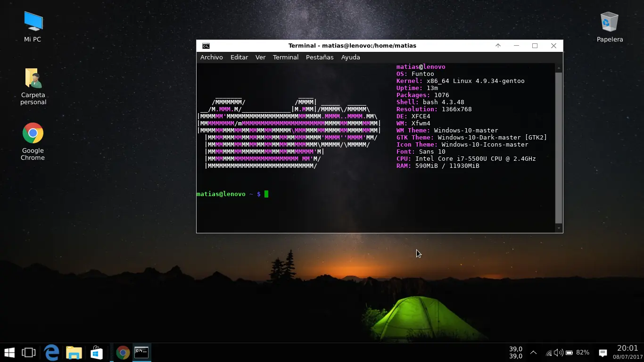Click the 'DE: XFCE4' line
644x362 pixels.
[413, 116]
